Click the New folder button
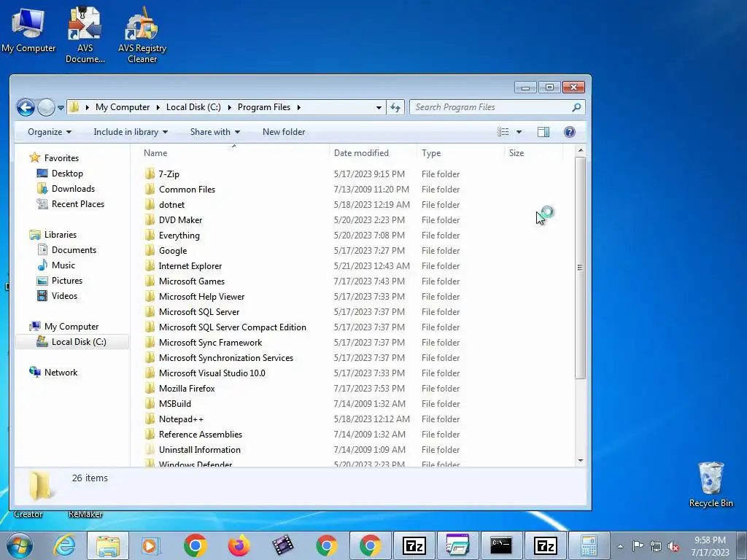Screen dimensions: 747x560 (284, 132)
